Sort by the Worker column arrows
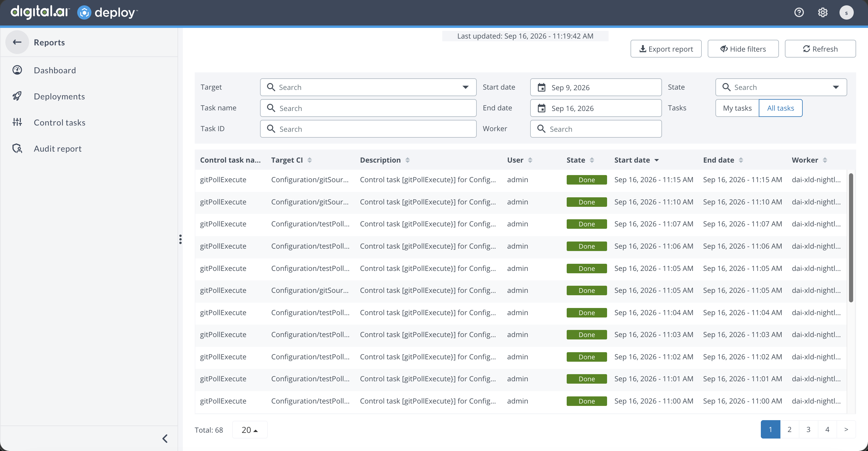 coord(825,160)
